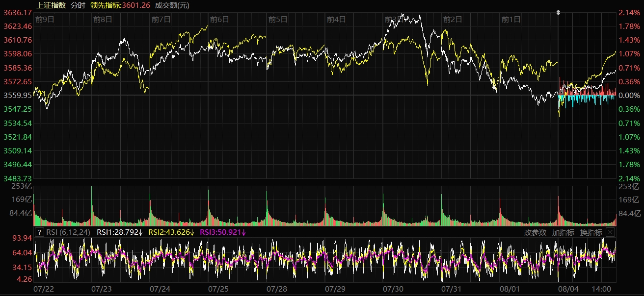Viewport: 644px width, 296px height.
Task: Click the 07/28 date on time axis
Action: [277, 290]
